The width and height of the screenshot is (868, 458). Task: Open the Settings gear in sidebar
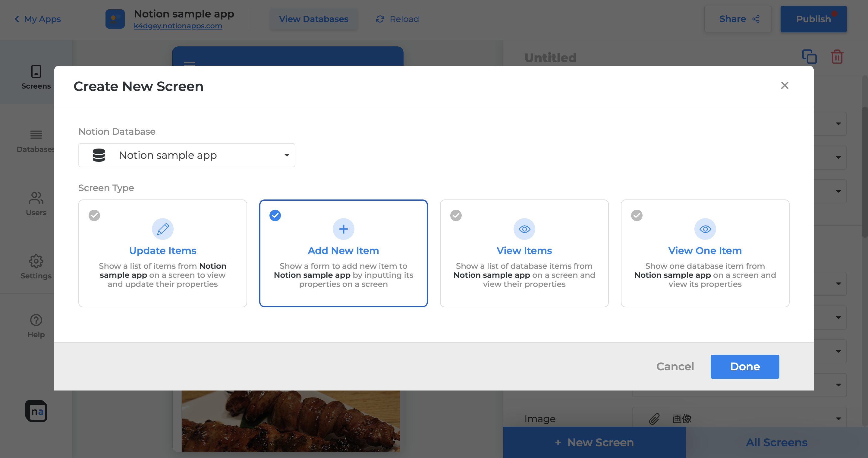36,262
